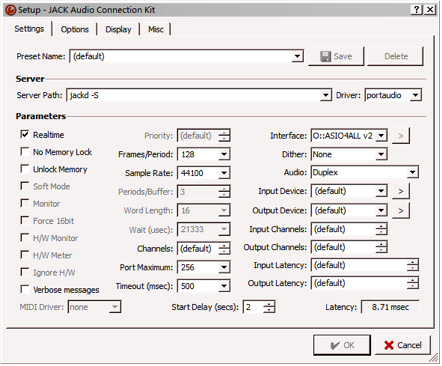Switch to the Display tab
442x366 pixels.
118,29
